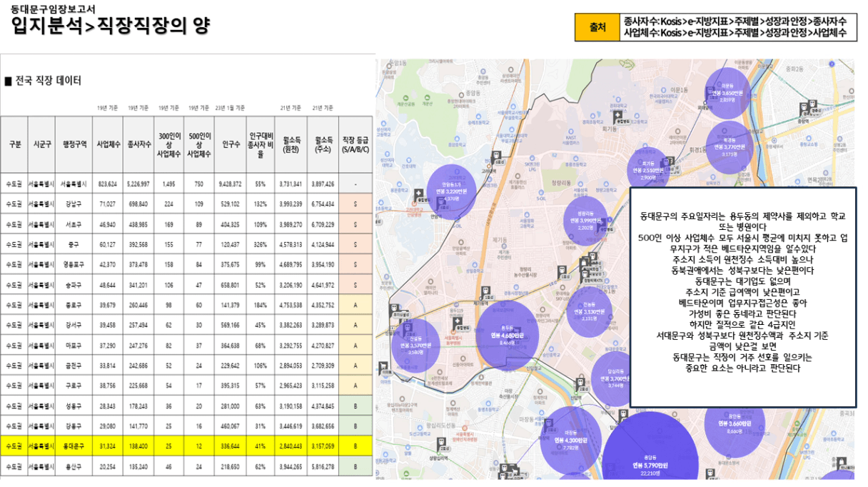Viewport: 868px width, 487px height.
Task: Click the 'B' grade cell in 성동구 row
Action: coord(355,406)
